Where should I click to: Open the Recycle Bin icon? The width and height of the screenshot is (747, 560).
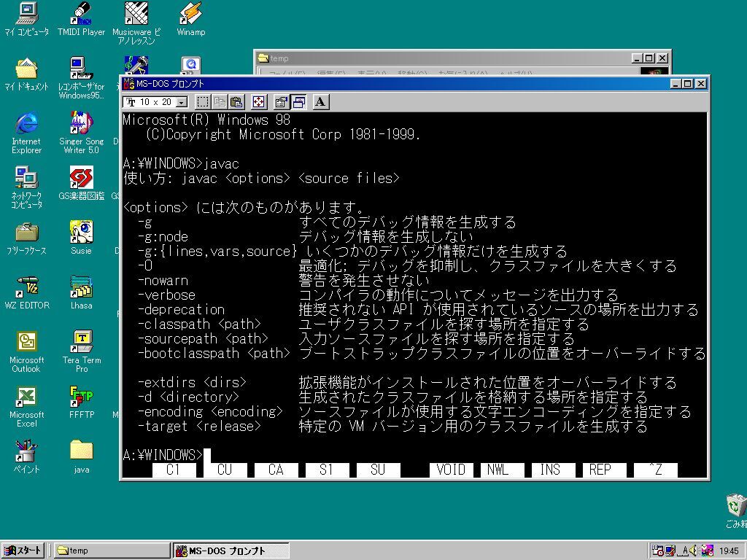pyautogui.click(x=736, y=511)
